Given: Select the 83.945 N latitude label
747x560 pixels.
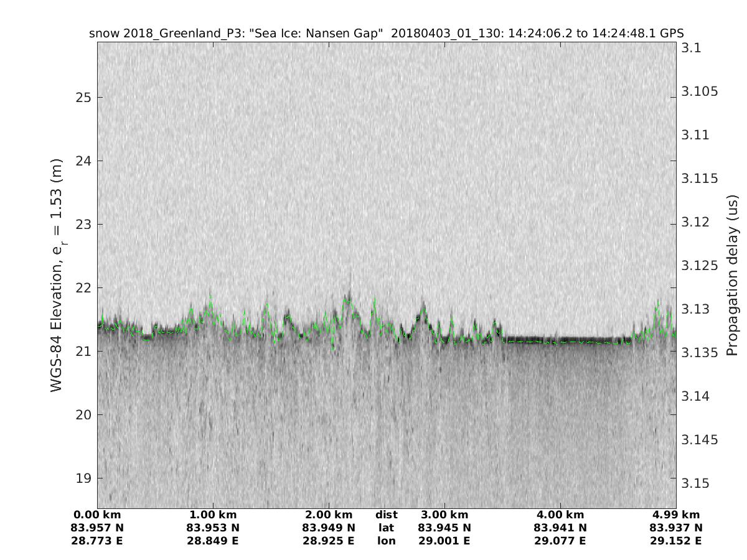Looking at the screenshot, I should click(x=444, y=528).
